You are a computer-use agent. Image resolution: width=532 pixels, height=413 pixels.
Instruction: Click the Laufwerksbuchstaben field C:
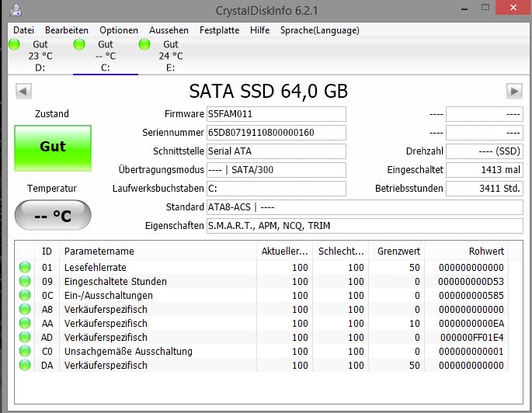pos(276,189)
